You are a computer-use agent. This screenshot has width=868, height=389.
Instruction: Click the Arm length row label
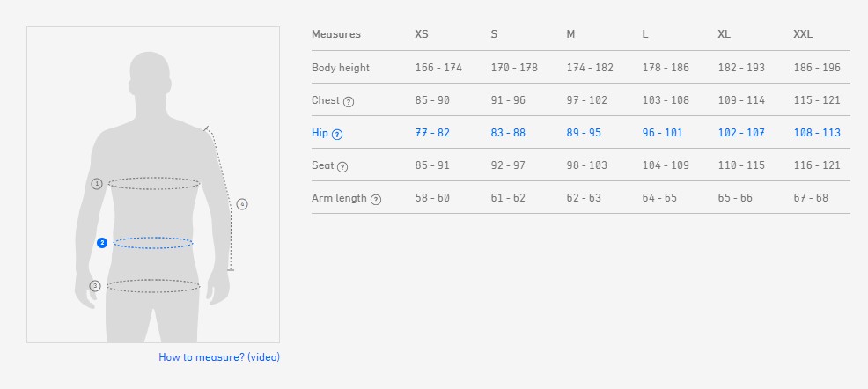coord(339,198)
